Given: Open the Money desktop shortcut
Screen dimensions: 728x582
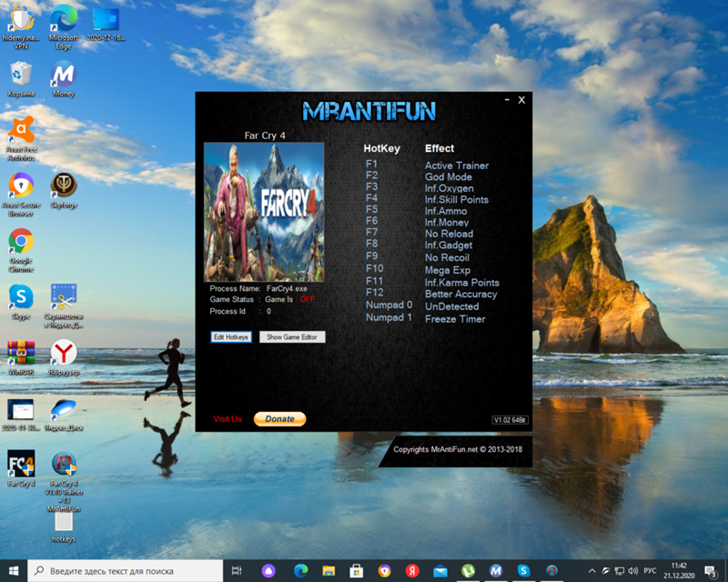Looking at the screenshot, I should [64, 79].
